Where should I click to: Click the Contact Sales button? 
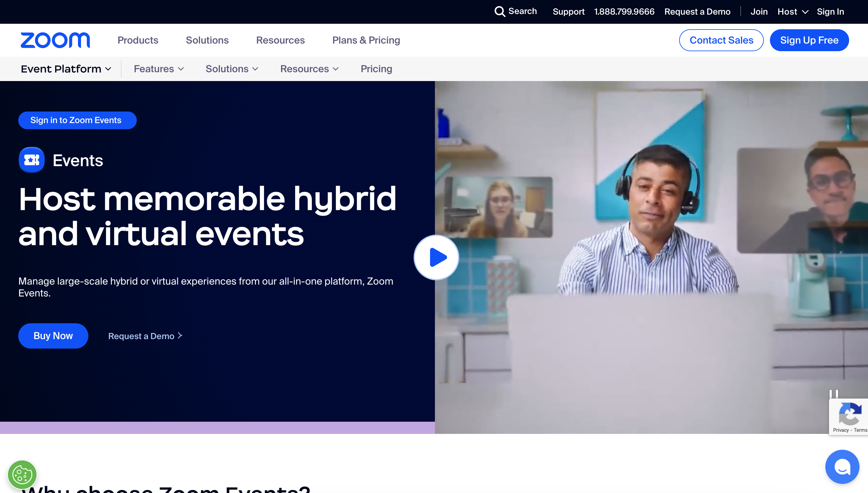[x=721, y=40]
